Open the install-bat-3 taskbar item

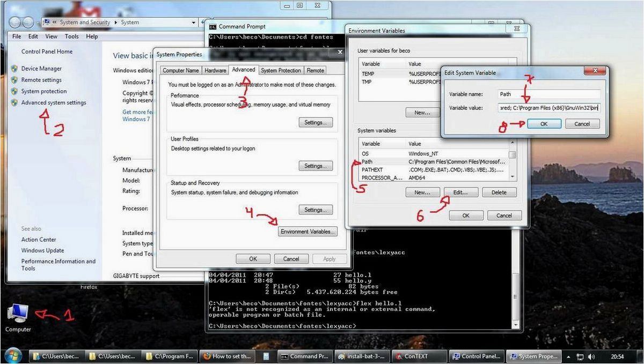click(362, 356)
